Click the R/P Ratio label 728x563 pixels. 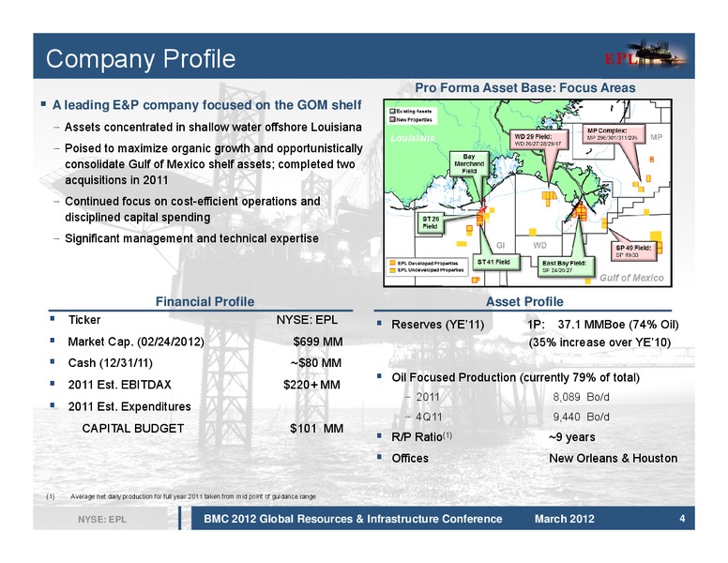(421, 436)
